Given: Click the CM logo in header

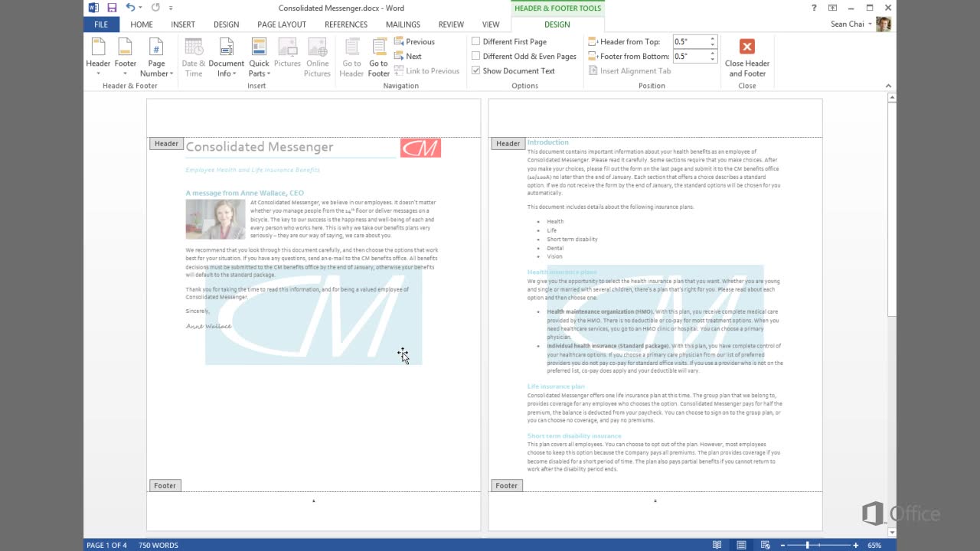Looking at the screenshot, I should click(420, 148).
